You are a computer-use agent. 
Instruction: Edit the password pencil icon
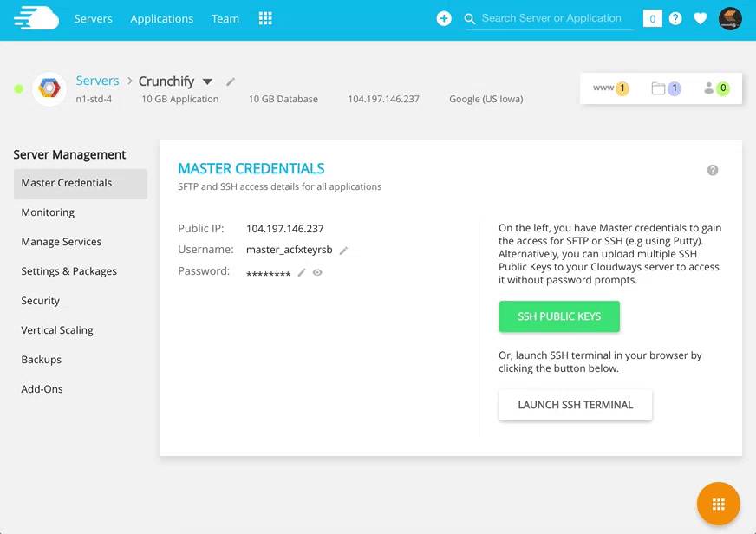point(302,272)
